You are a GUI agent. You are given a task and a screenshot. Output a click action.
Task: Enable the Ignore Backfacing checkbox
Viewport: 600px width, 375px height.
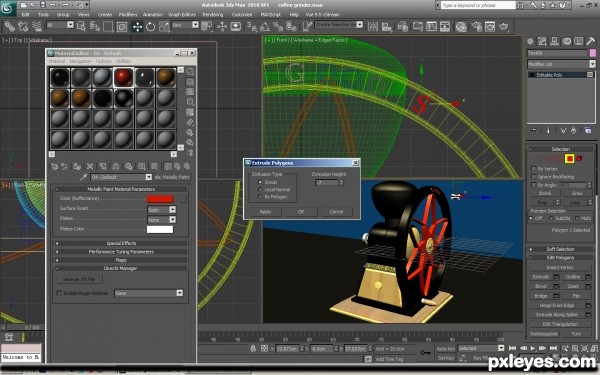pyautogui.click(x=533, y=177)
